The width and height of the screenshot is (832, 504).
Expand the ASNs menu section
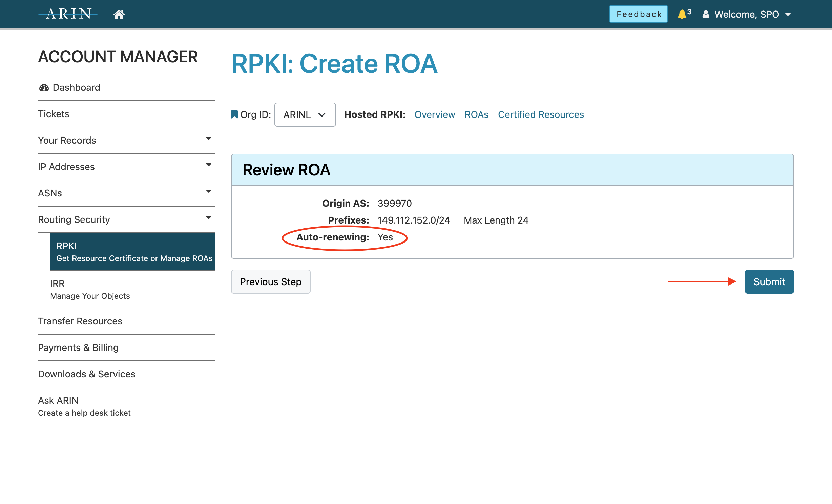[126, 193]
